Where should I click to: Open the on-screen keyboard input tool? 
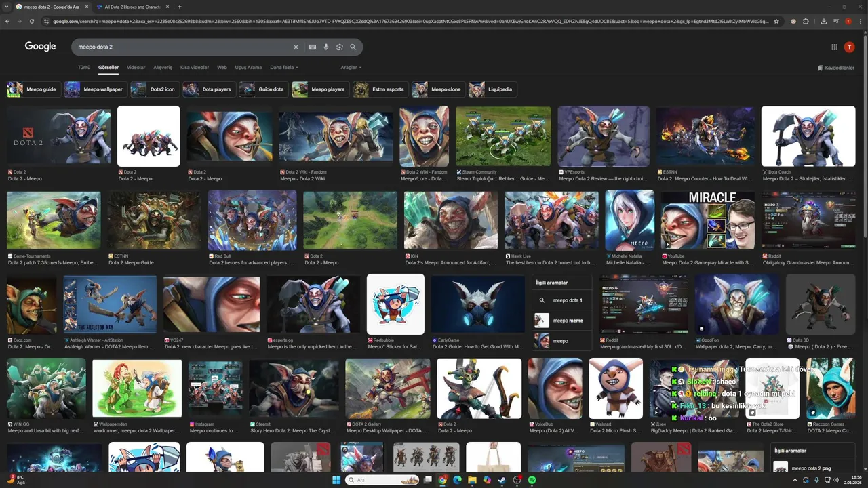(x=313, y=47)
